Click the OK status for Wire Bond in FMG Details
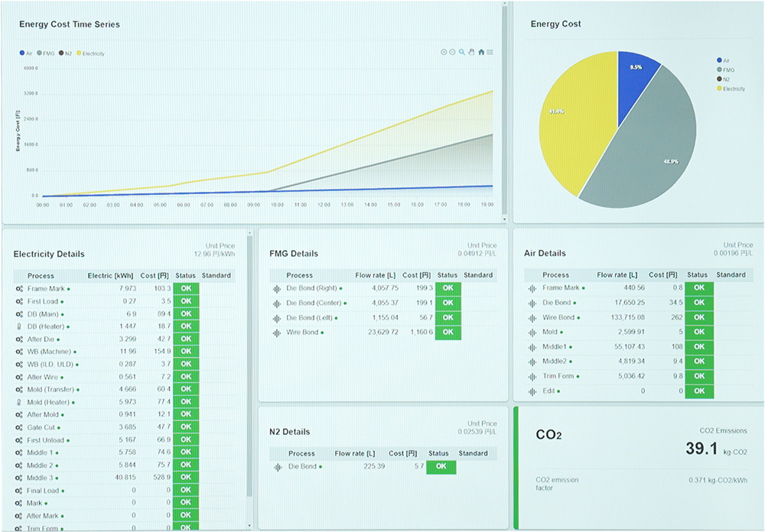The height and width of the screenshot is (532, 765). pyautogui.click(x=448, y=333)
